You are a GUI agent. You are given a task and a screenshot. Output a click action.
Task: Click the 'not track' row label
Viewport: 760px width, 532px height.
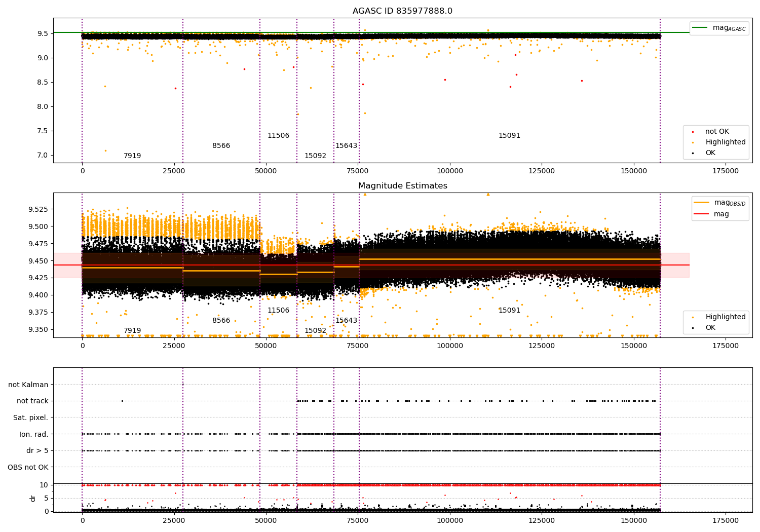click(x=32, y=401)
